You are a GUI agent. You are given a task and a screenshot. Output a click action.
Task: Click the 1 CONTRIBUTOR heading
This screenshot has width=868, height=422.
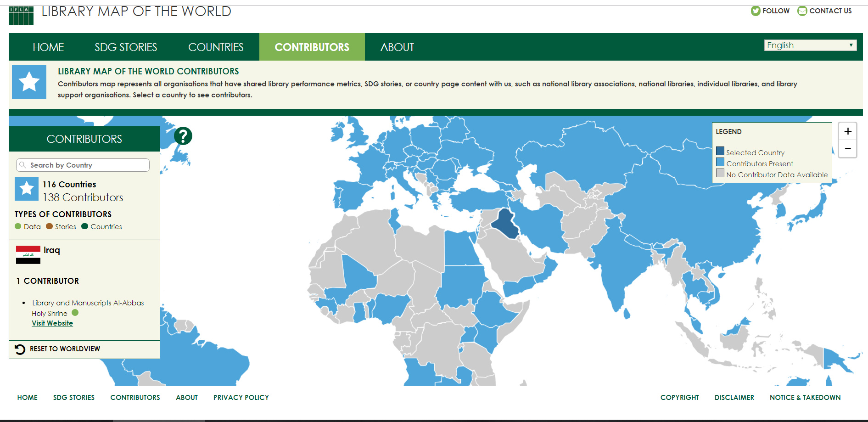pos(47,281)
